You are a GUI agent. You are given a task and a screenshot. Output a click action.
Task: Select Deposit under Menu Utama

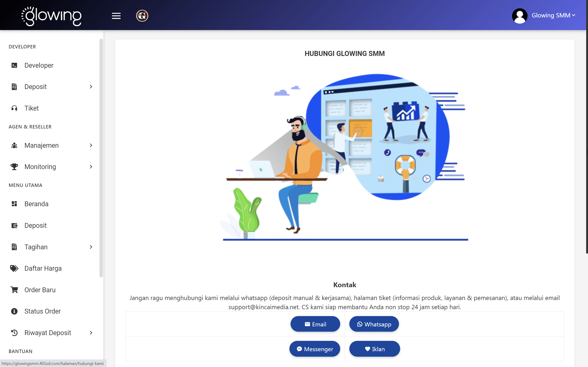(x=35, y=225)
